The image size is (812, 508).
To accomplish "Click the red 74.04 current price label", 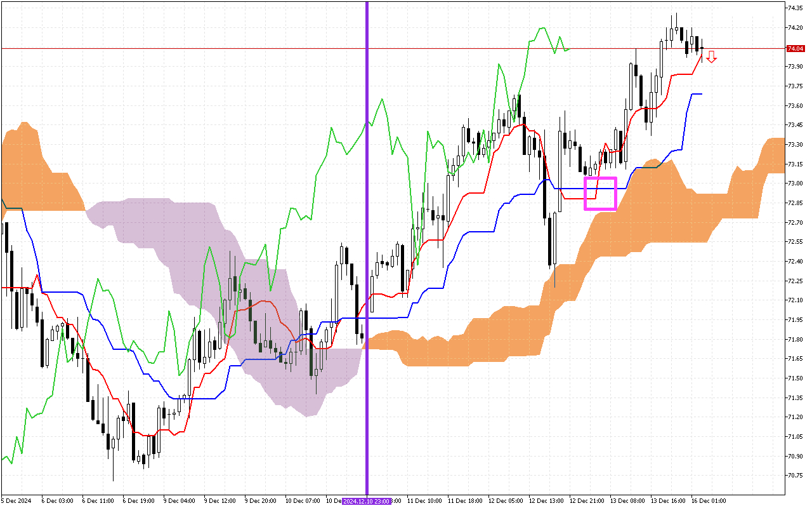I will coord(796,48).
